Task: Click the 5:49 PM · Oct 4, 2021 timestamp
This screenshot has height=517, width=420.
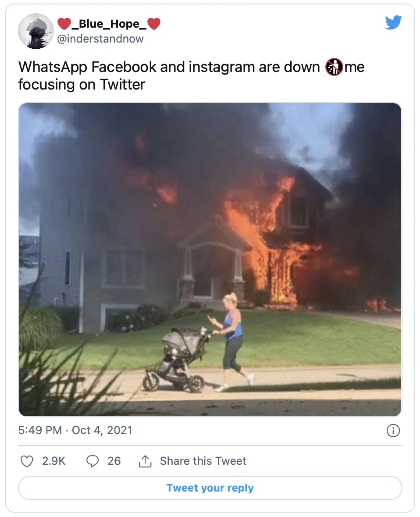Action: (x=75, y=430)
